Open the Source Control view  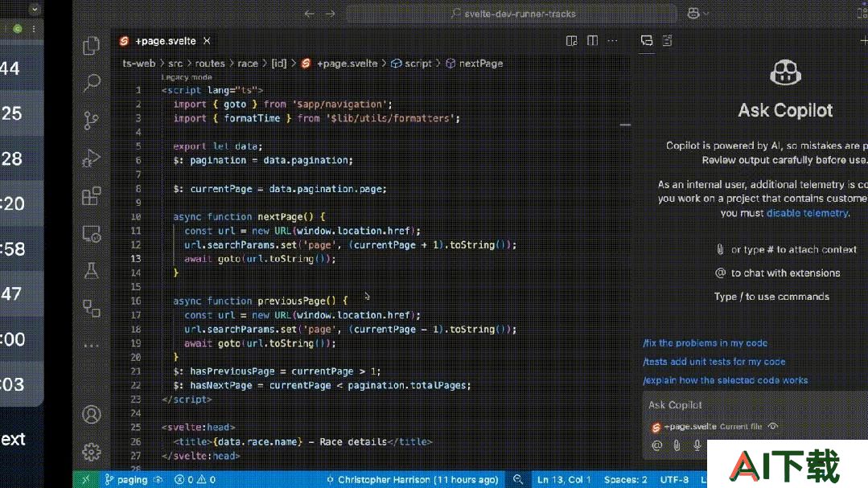point(92,121)
